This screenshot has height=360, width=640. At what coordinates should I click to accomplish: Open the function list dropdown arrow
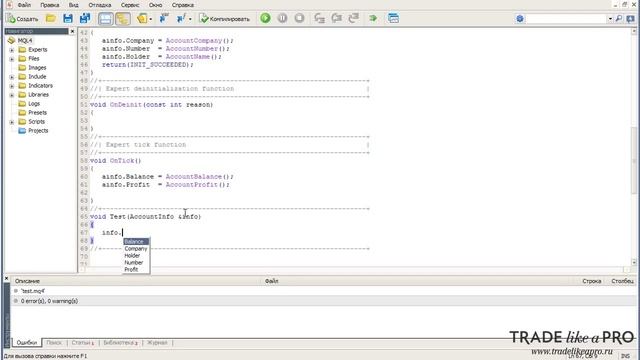coord(190,19)
